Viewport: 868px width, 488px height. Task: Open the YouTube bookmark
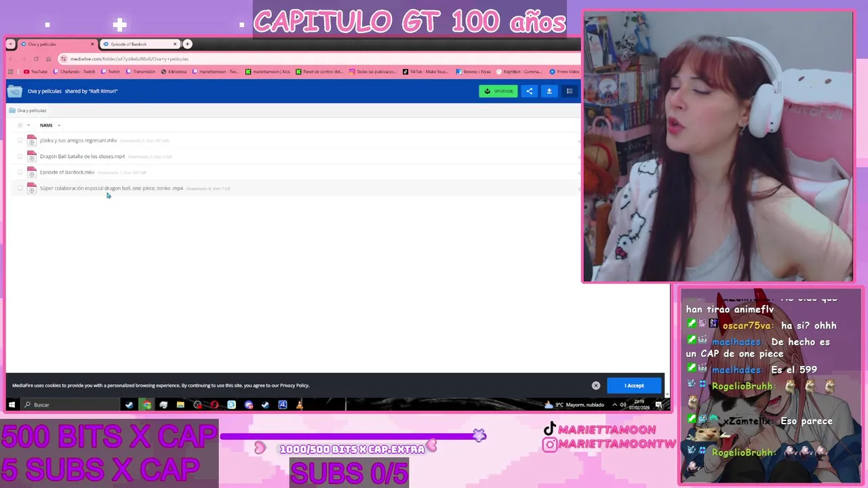click(35, 71)
